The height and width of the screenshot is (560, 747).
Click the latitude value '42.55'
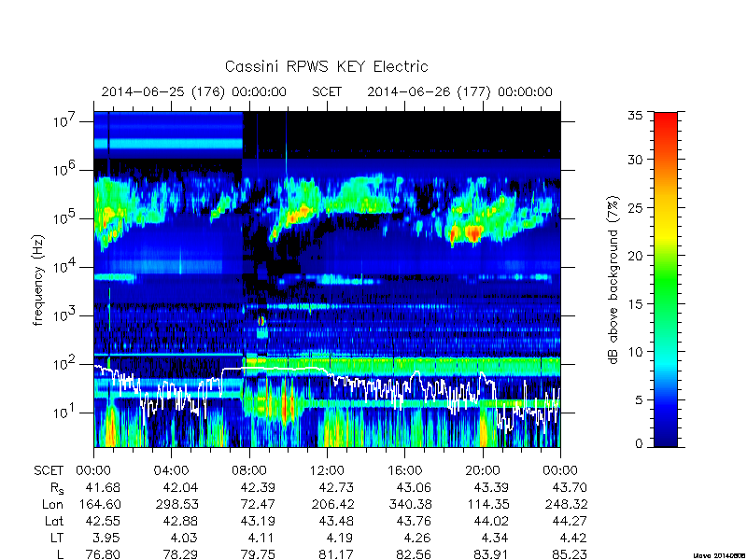coord(103,521)
